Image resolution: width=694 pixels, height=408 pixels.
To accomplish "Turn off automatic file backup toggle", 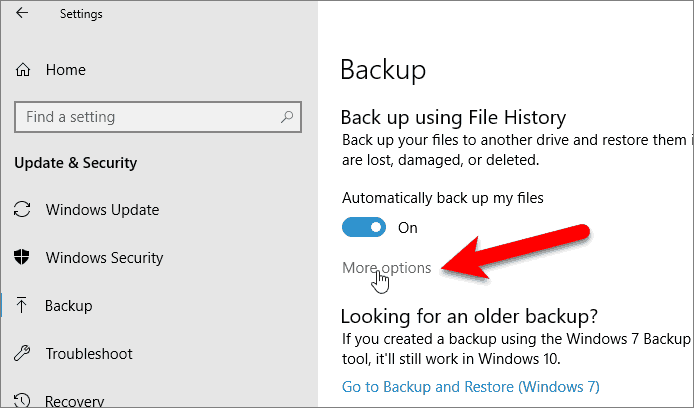I will pyautogui.click(x=364, y=227).
